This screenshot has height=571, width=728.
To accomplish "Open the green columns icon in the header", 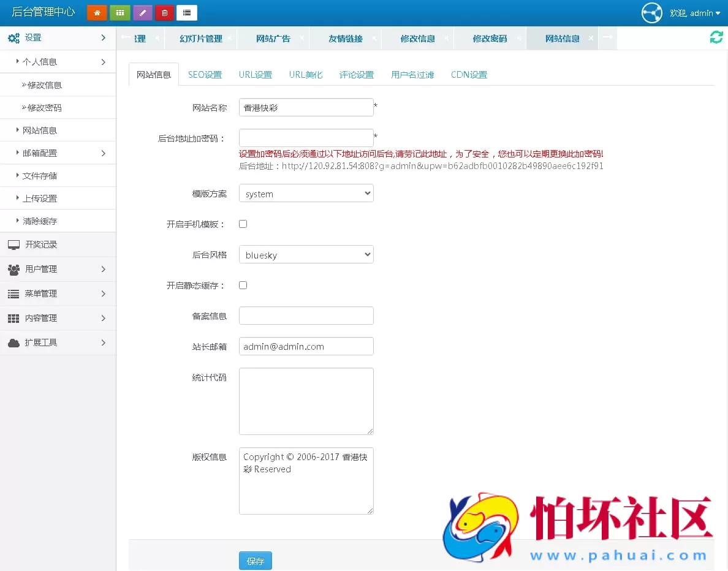I will [x=119, y=12].
